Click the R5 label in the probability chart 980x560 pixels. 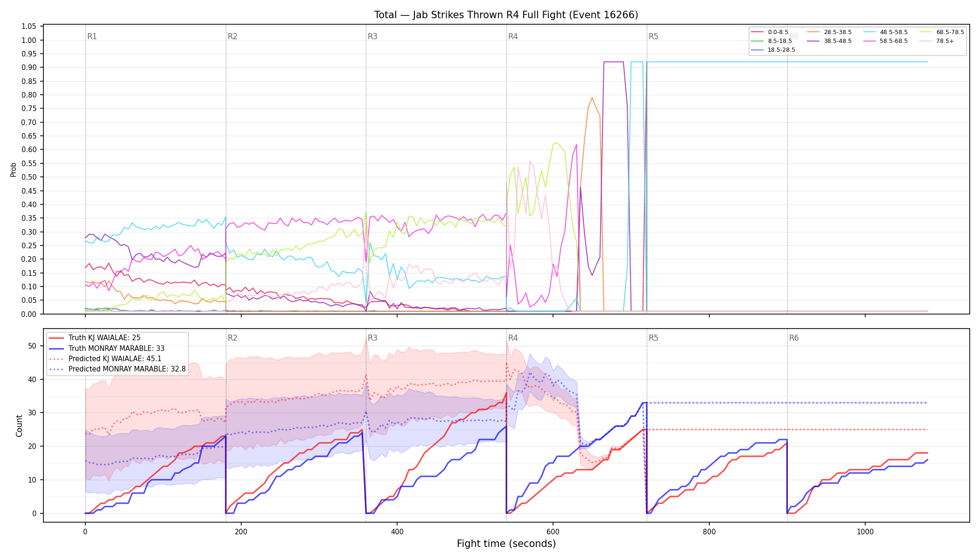(653, 36)
